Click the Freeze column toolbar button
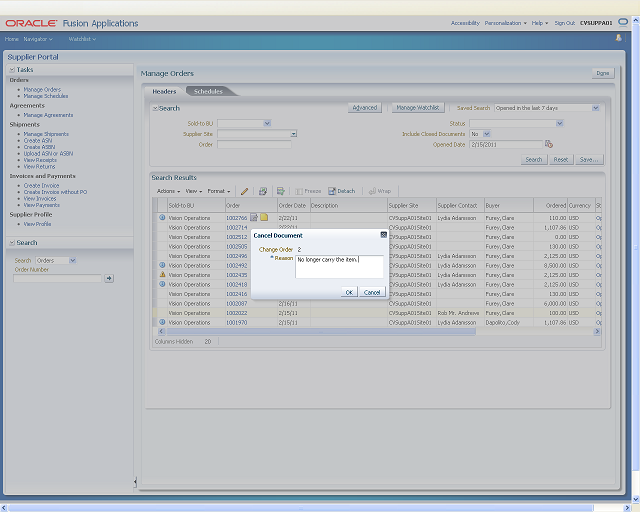This screenshot has width=640, height=512. click(308, 191)
